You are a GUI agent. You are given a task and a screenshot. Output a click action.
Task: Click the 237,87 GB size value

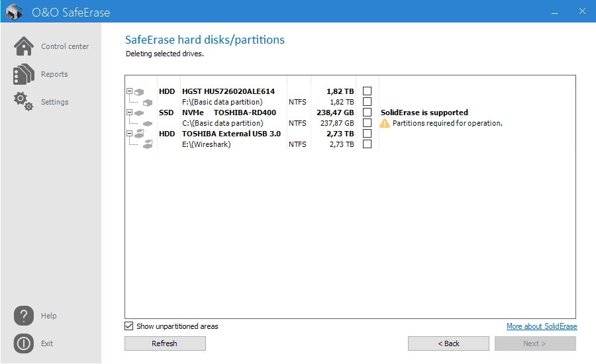(x=337, y=123)
